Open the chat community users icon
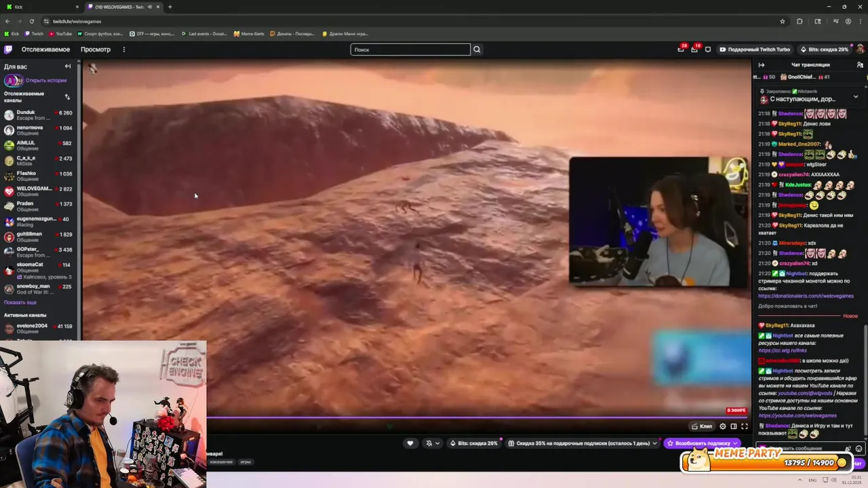868x488 pixels. [x=859, y=65]
